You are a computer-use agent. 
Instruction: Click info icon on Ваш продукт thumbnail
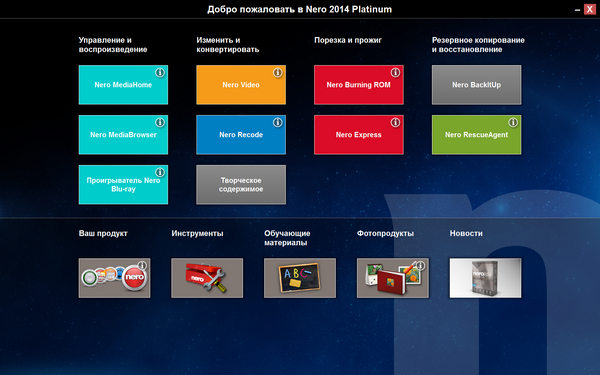142,265
